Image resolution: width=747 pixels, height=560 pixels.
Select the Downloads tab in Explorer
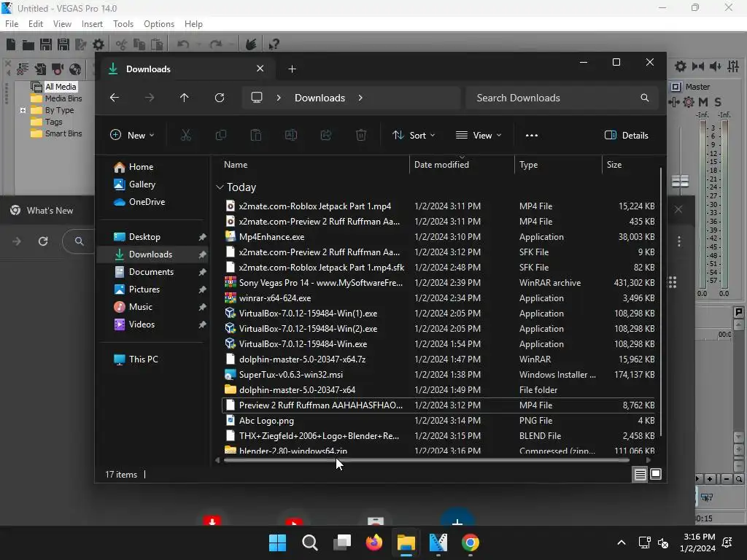point(185,69)
